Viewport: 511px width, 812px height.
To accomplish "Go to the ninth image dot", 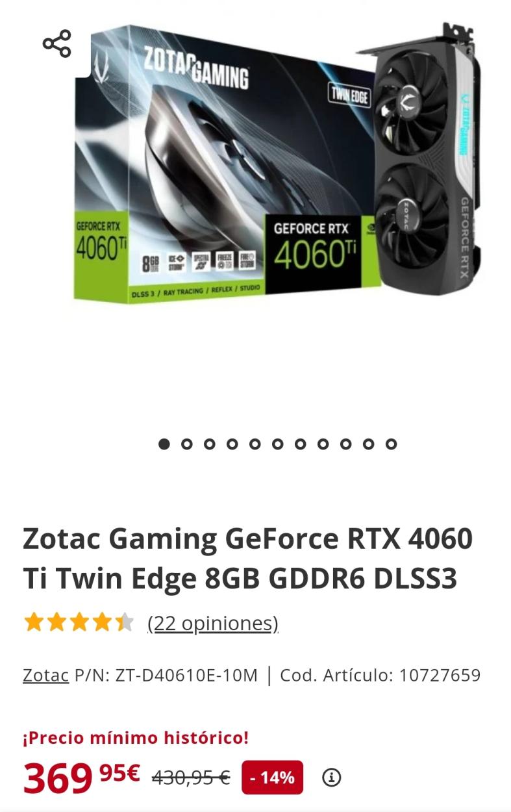I will click(346, 444).
